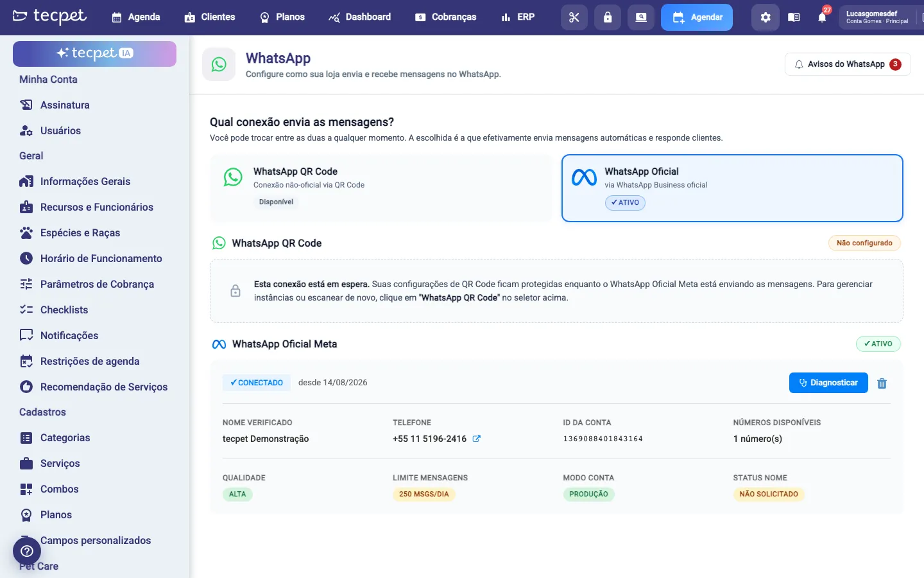Screen dimensions: 924x578
Task: Click the Agendar button
Action: coord(697,17)
